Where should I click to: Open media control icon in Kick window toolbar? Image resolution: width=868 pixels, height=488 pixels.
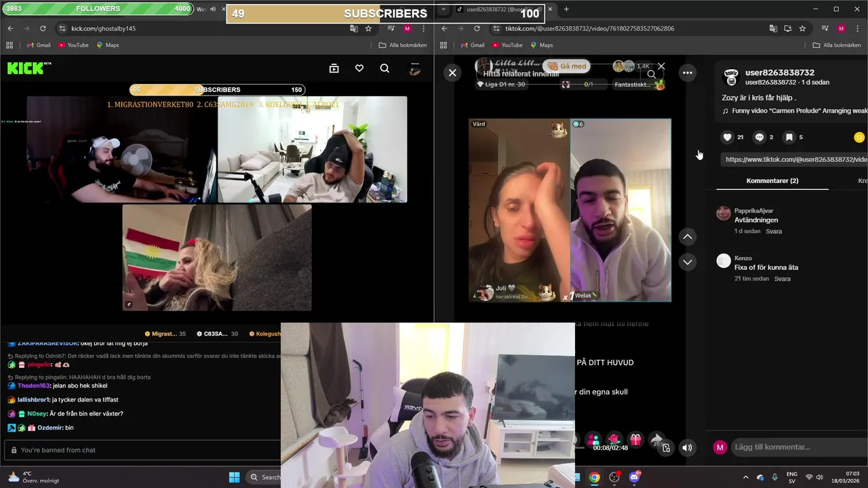point(391,28)
